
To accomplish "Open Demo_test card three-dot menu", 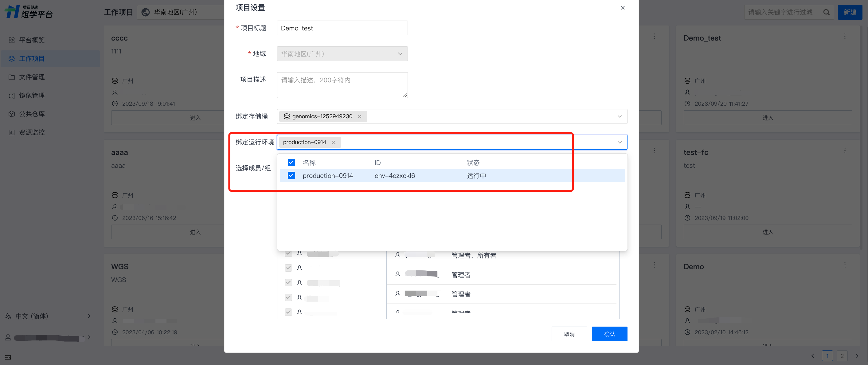I will (844, 36).
